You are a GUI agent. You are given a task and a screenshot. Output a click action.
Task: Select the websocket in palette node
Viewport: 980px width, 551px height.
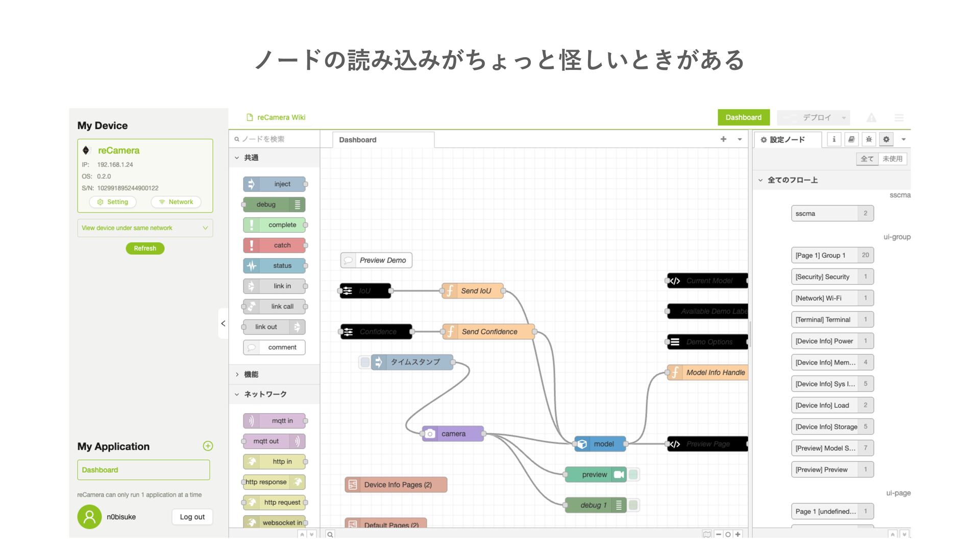(x=275, y=522)
